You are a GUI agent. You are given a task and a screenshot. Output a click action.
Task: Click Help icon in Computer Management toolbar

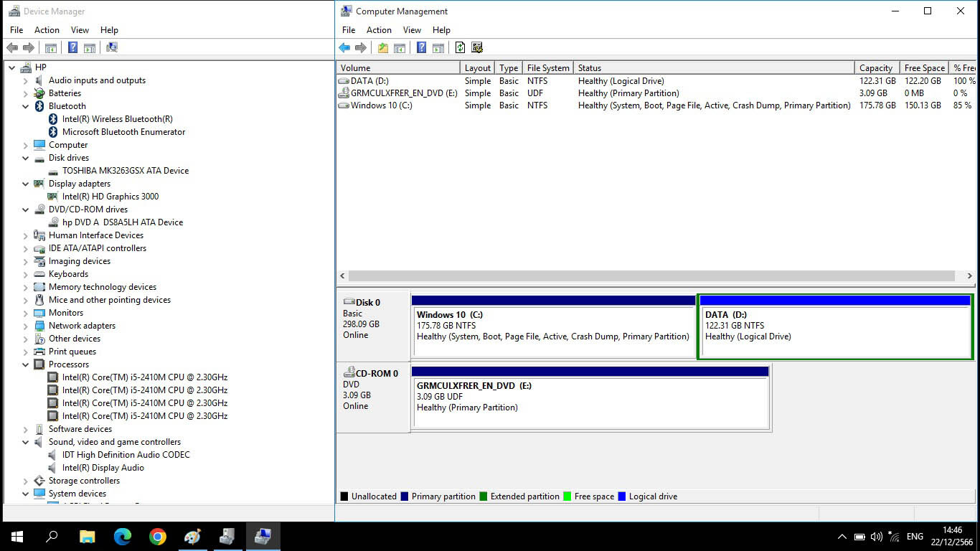pyautogui.click(x=421, y=48)
